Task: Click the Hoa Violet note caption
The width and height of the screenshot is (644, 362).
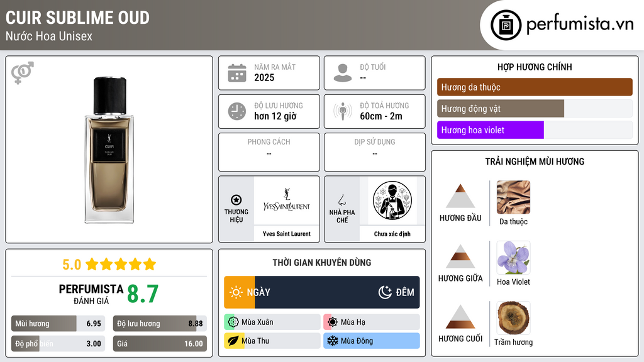Action: (x=513, y=282)
